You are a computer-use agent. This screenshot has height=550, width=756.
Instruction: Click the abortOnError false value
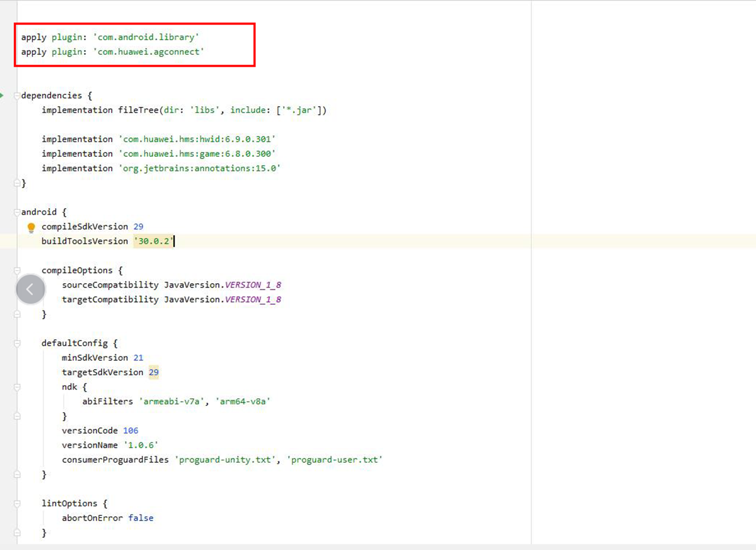click(141, 518)
